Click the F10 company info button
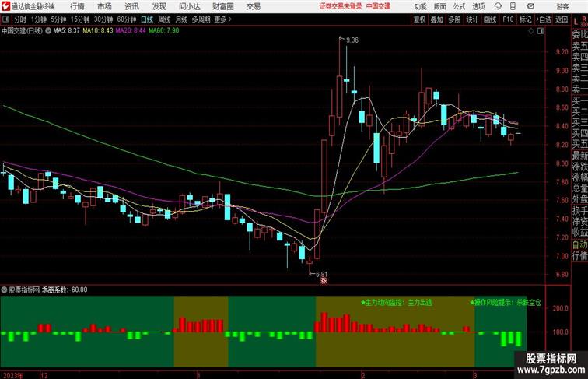 coord(508,19)
